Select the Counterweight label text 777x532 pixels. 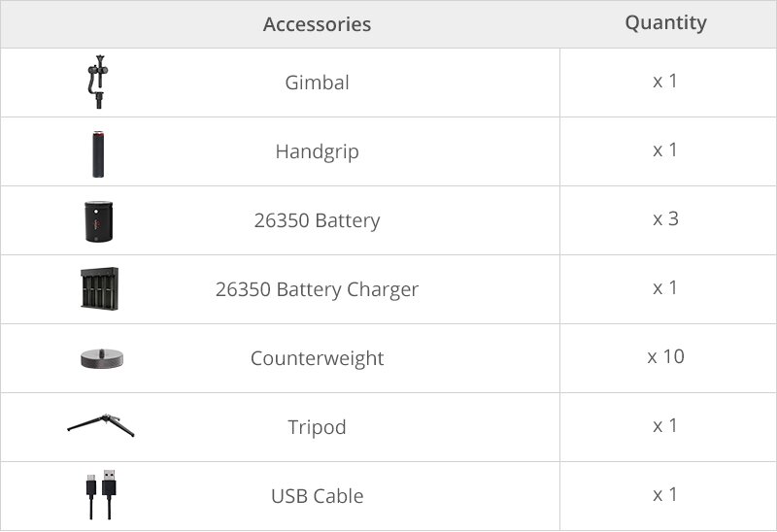click(317, 358)
